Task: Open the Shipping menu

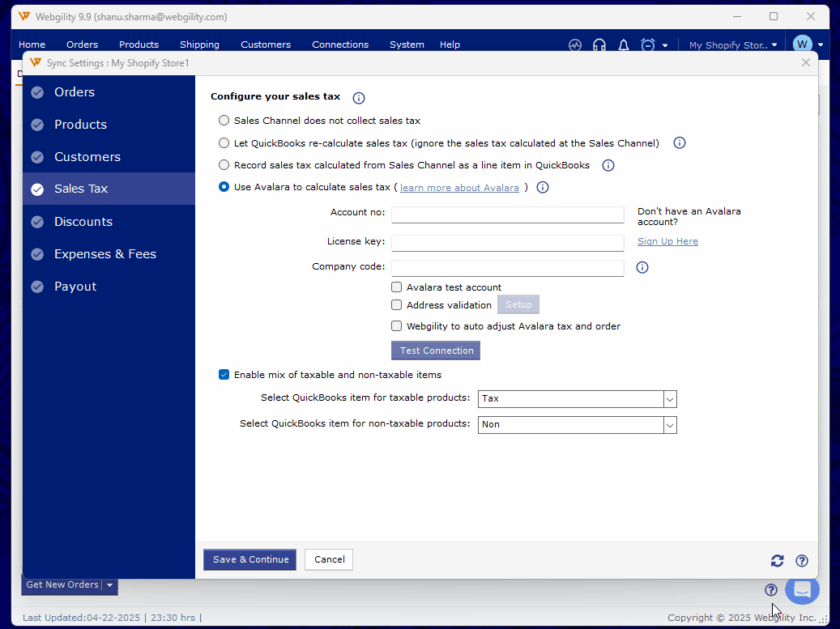Action: (199, 45)
